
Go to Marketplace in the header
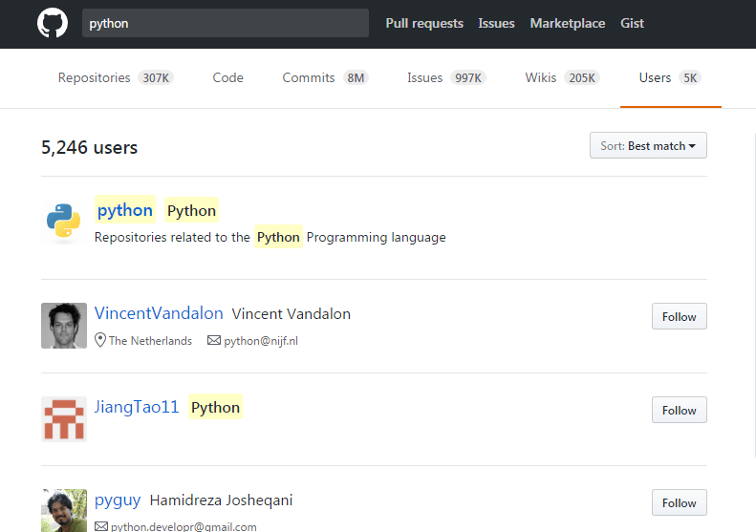[568, 23]
